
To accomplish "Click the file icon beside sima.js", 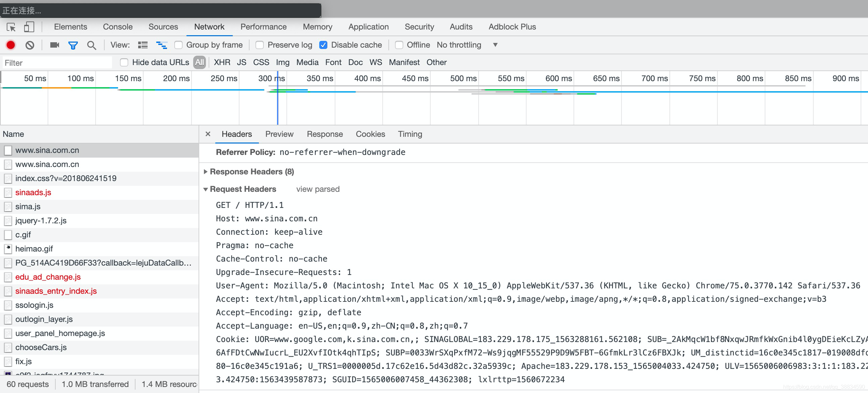I will (x=8, y=207).
